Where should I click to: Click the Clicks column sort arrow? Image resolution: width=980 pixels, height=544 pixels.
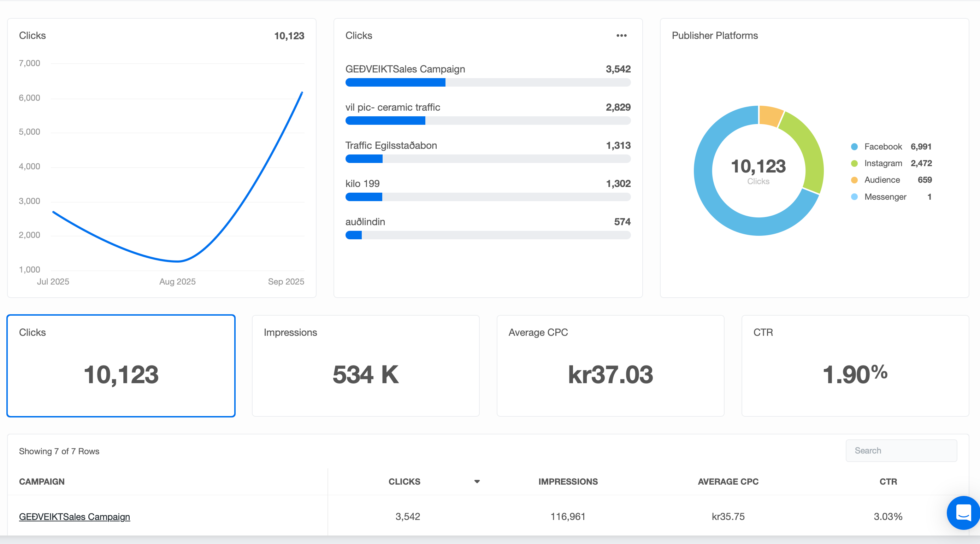pyautogui.click(x=477, y=481)
